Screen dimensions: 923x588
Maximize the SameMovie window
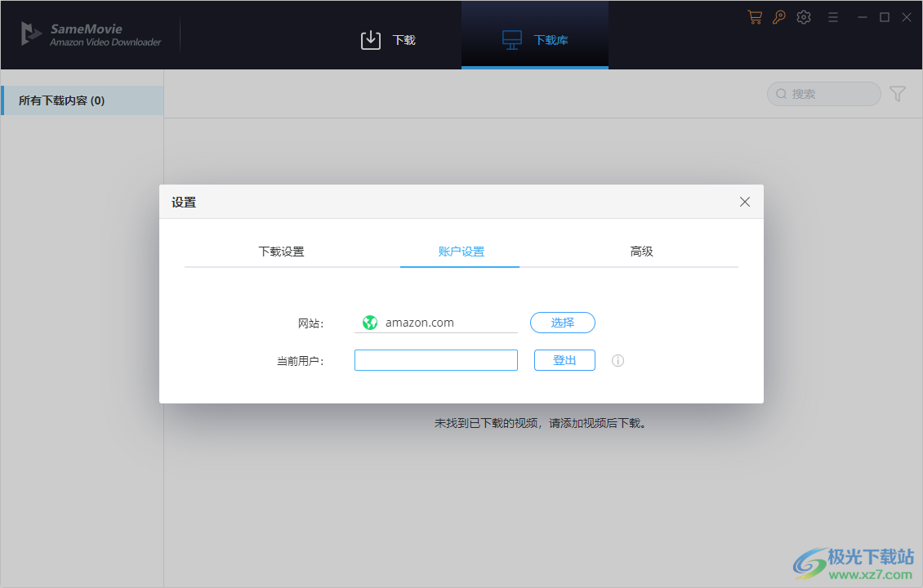tap(884, 18)
